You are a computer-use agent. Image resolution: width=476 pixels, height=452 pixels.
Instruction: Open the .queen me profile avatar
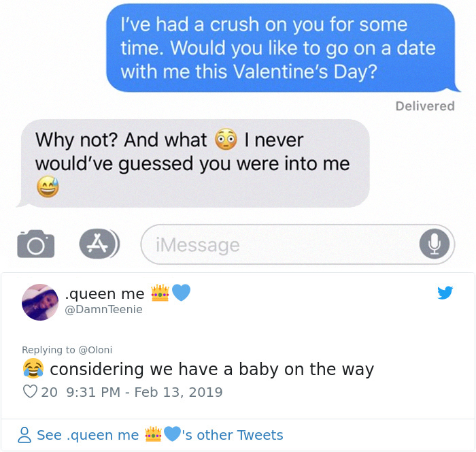tap(40, 301)
